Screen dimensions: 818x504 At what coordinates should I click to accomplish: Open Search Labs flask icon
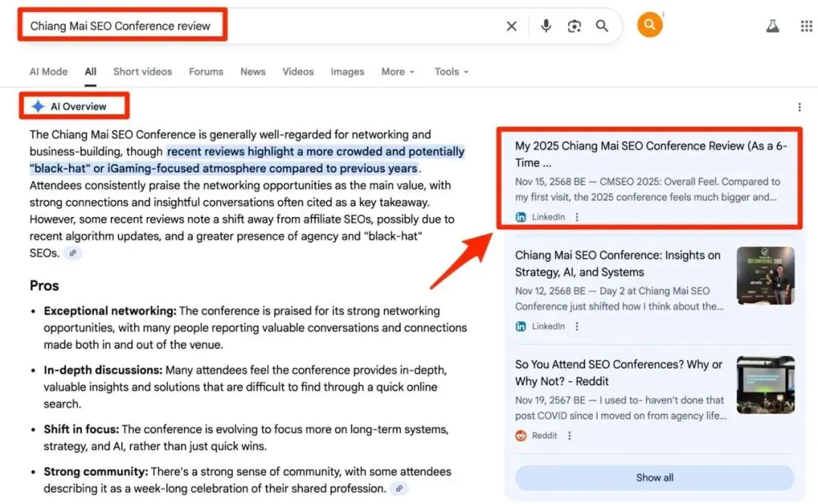(772, 26)
